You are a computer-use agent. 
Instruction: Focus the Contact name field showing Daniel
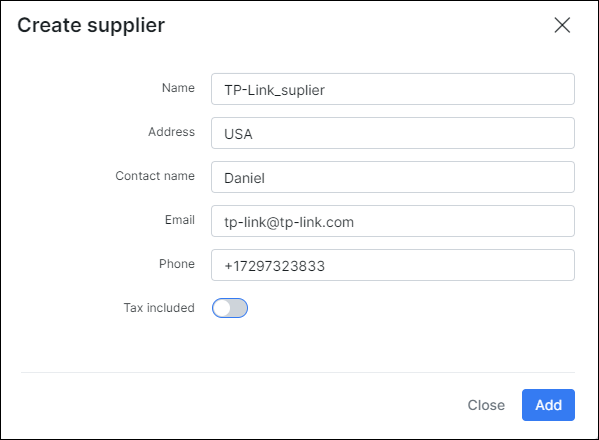393,177
